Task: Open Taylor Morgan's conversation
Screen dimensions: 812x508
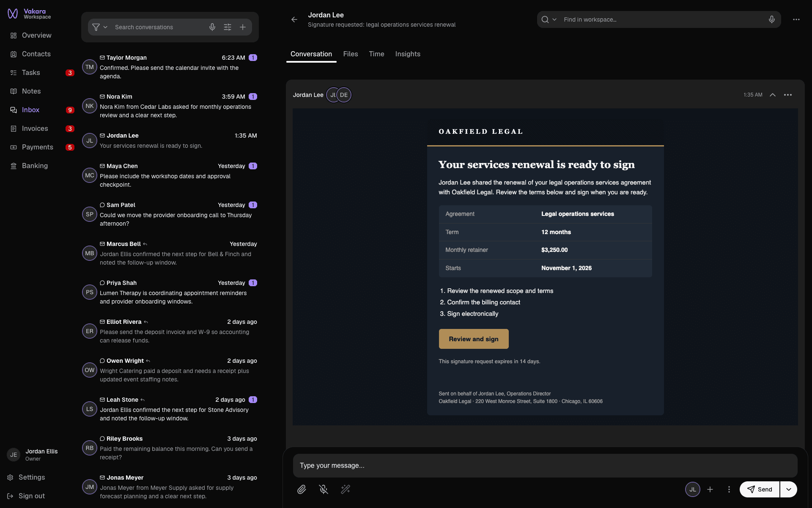Action: [x=170, y=67]
